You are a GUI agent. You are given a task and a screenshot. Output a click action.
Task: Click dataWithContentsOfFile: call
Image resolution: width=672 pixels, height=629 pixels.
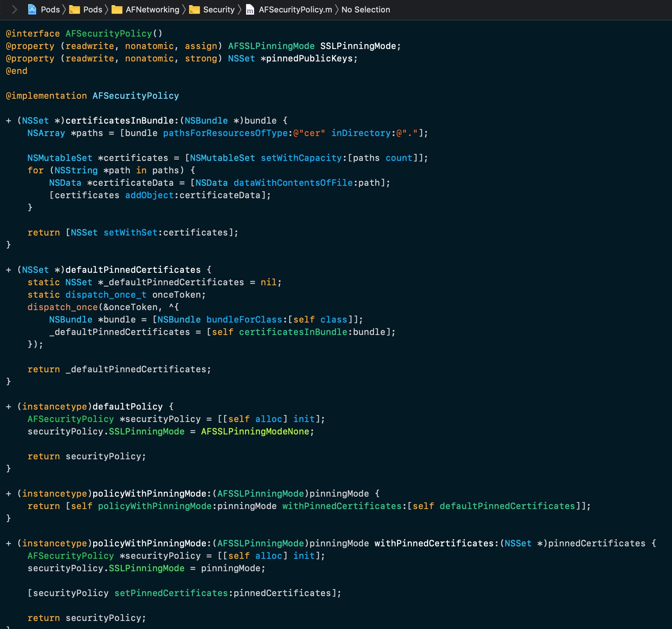[296, 183]
